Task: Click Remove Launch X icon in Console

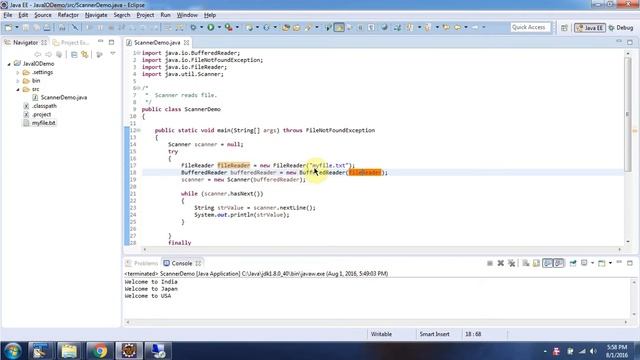Action: pyautogui.click(x=500, y=263)
